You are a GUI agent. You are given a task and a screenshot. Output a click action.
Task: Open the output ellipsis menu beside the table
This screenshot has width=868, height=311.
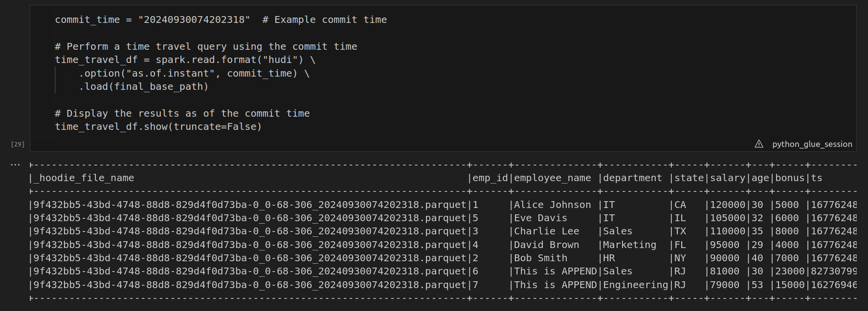point(15,165)
